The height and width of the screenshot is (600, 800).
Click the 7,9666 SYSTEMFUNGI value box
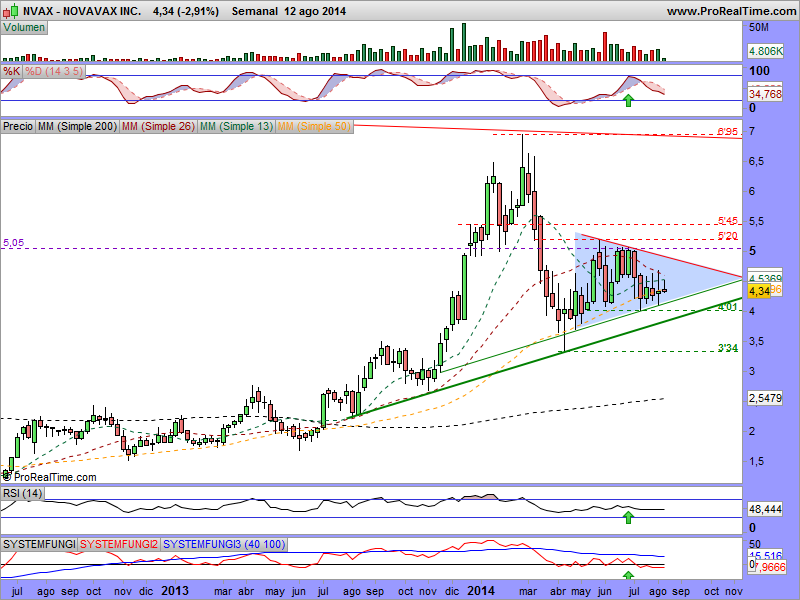coord(769,567)
